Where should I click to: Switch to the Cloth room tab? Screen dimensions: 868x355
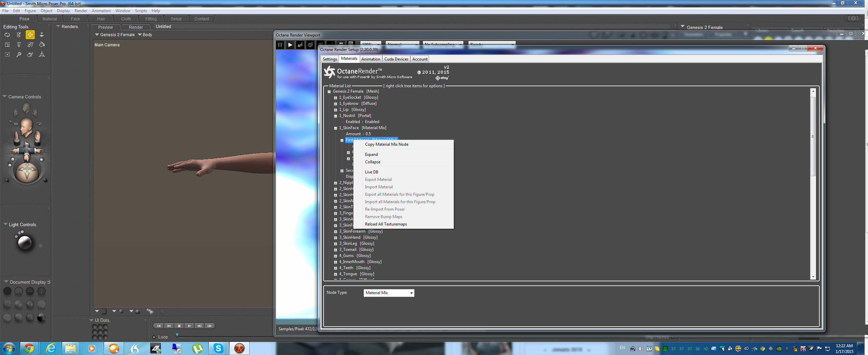(x=126, y=19)
